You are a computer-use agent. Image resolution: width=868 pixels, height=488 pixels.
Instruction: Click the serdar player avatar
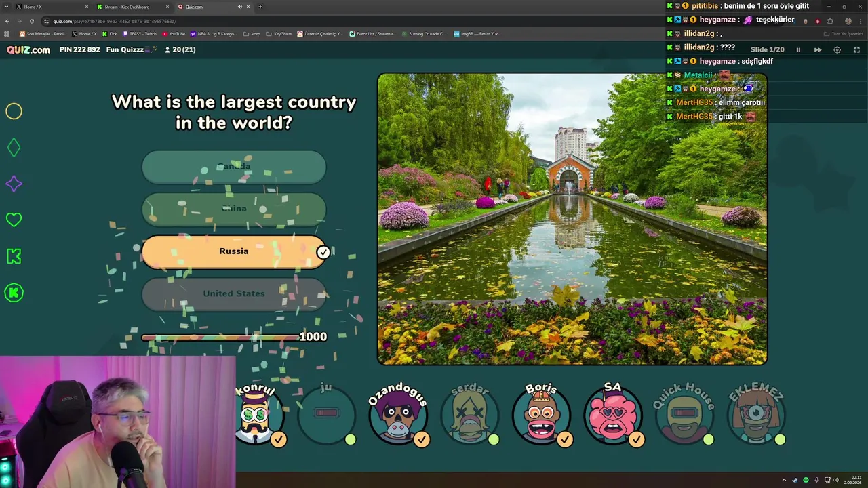(470, 415)
